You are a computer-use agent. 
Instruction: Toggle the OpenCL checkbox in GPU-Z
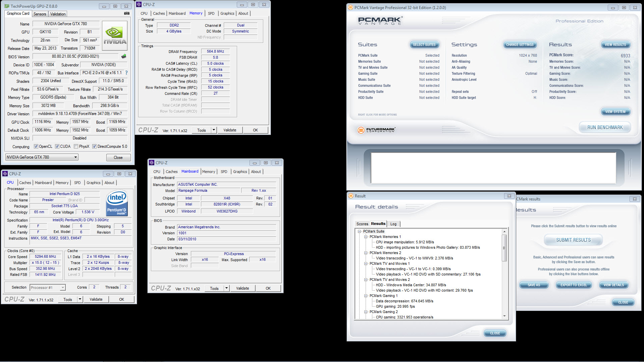[36, 146]
